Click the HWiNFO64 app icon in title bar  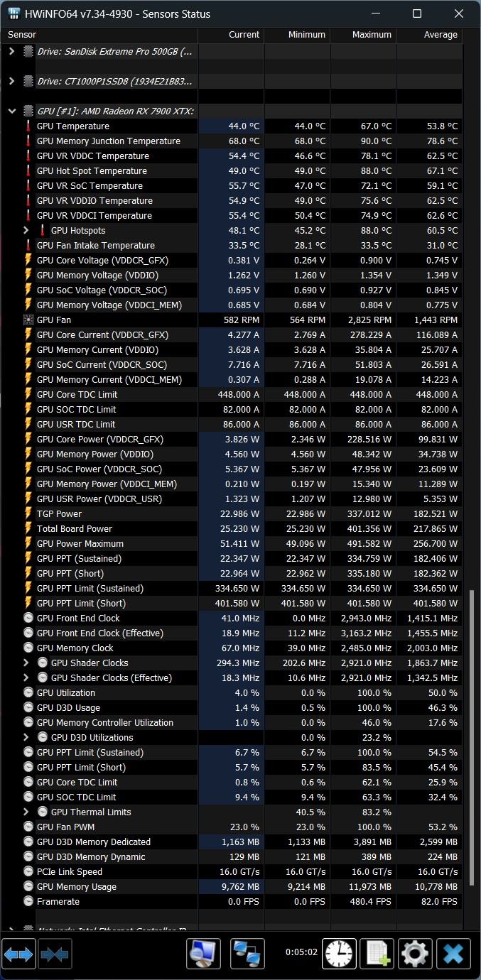(x=14, y=14)
